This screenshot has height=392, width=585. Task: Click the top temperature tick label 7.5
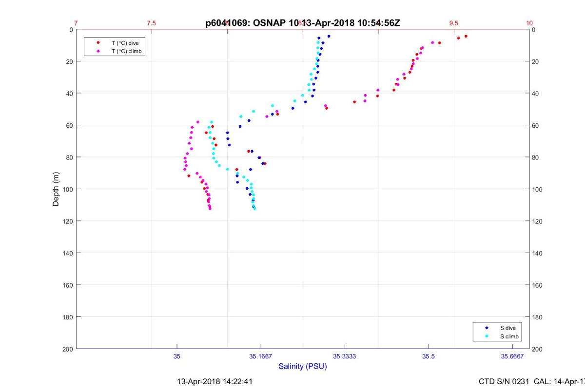(x=152, y=23)
